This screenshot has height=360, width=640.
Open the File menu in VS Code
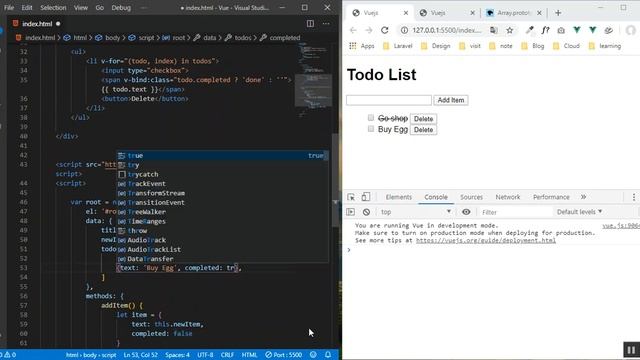click(x=9, y=8)
